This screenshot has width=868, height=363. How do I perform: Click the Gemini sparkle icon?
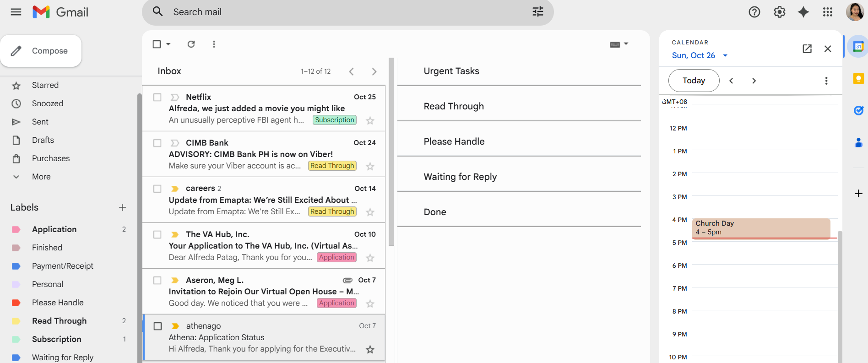[803, 12]
